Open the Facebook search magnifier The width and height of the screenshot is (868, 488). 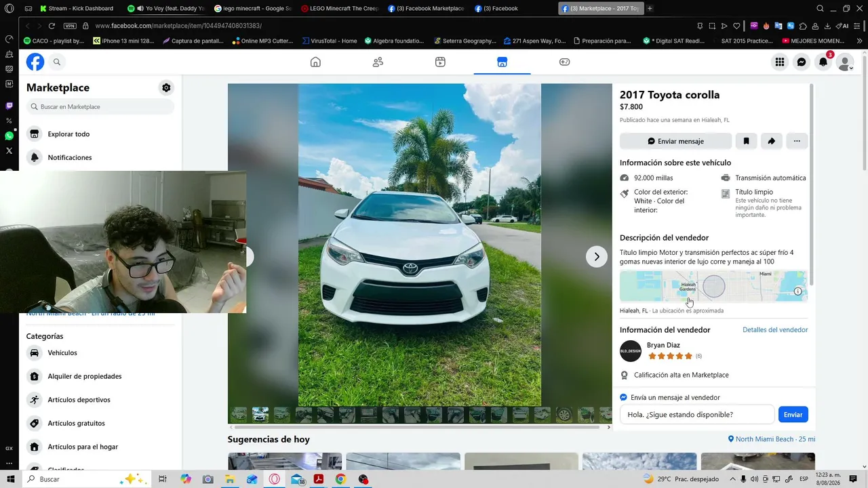57,62
